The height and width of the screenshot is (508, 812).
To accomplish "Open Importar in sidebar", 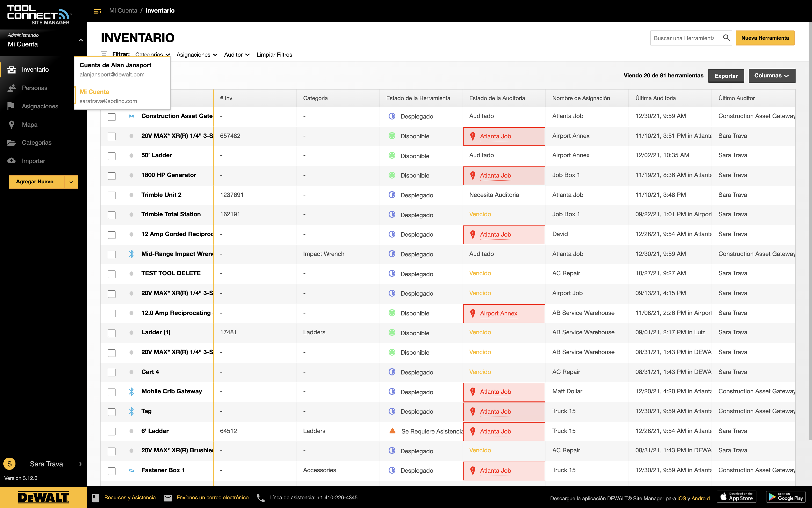I will (34, 161).
